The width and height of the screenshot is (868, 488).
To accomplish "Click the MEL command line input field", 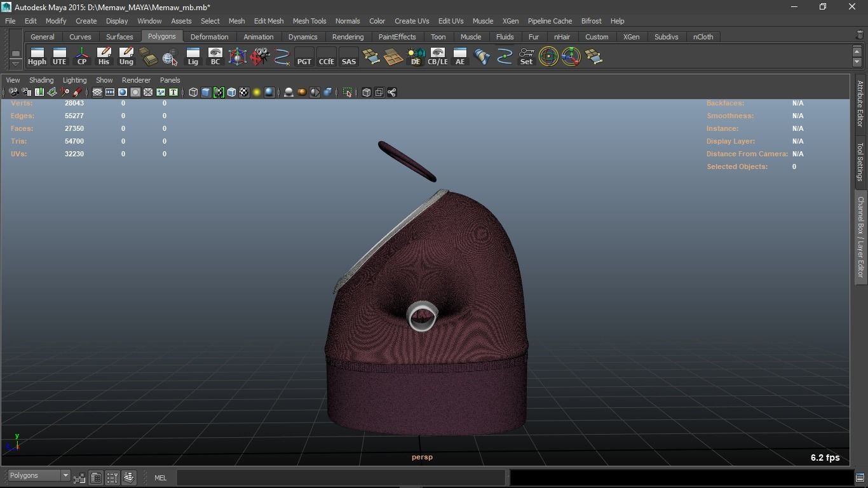I will (341, 478).
